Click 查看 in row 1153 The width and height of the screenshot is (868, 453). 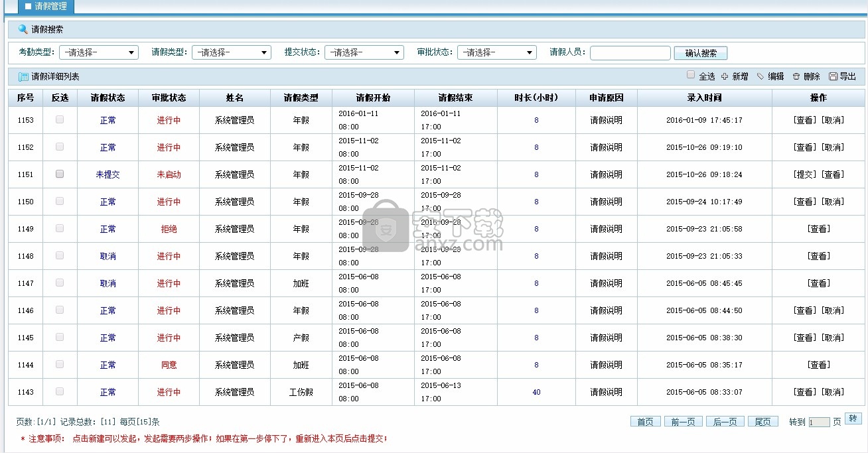[x=805, y=120]
